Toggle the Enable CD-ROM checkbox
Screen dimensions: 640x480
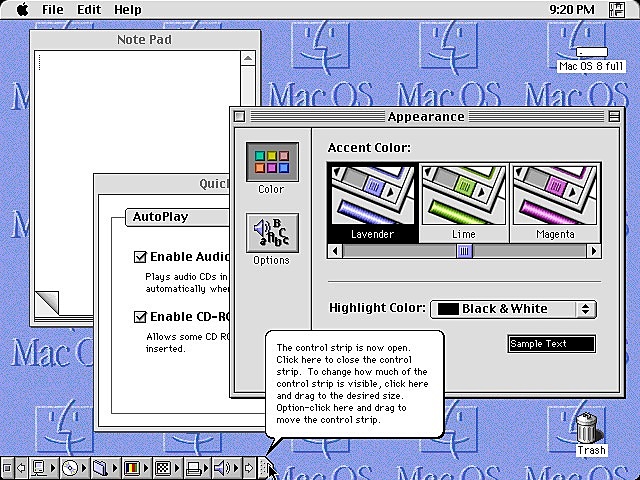pos(140,317)
